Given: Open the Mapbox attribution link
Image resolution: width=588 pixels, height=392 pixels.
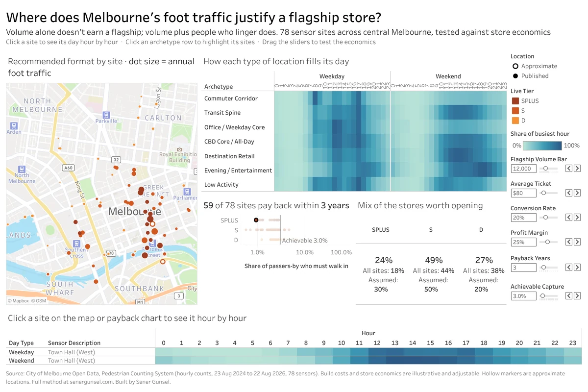Looking at the screenshot, I should (18, 301).
